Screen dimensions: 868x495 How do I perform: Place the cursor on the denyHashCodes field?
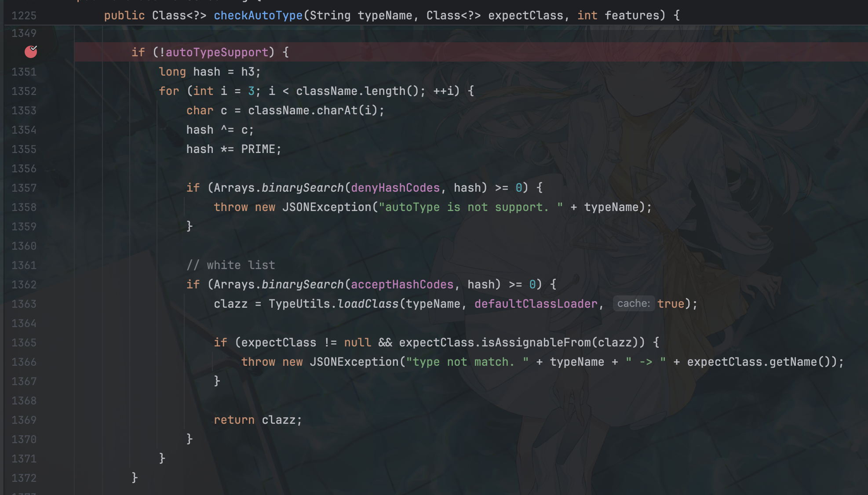point(395,188)
